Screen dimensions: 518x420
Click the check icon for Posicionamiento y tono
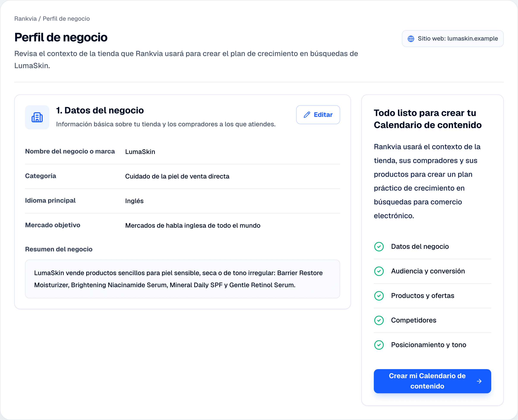[379, 345]
